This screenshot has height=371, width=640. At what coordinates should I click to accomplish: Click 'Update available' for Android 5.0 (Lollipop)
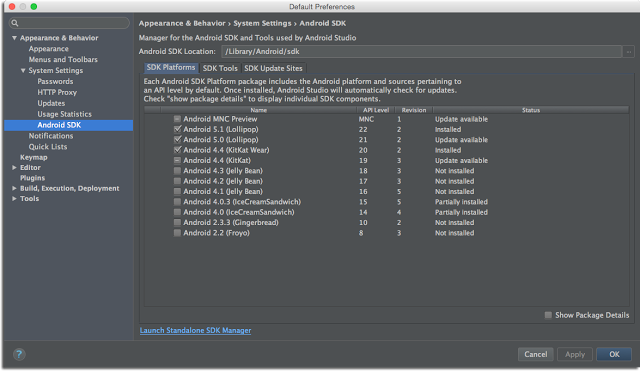coord(461,140)
